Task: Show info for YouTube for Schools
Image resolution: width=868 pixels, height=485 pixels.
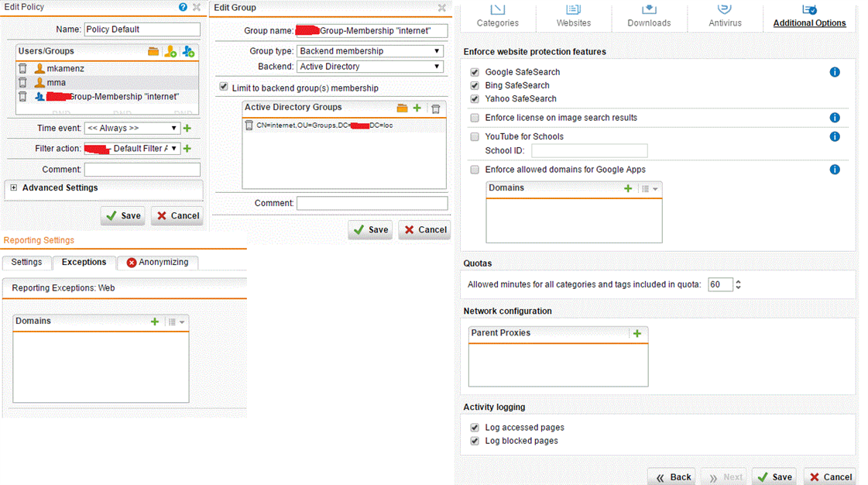Action: [x=835, y=136]
